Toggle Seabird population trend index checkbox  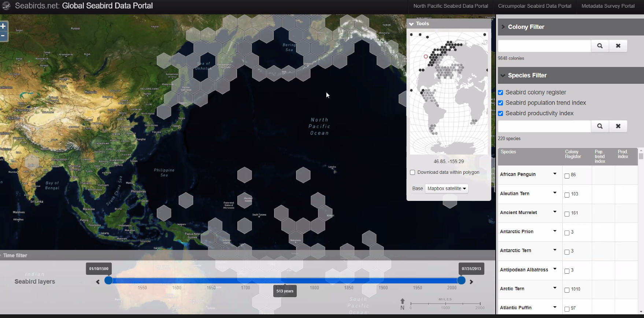coord(500,103)
